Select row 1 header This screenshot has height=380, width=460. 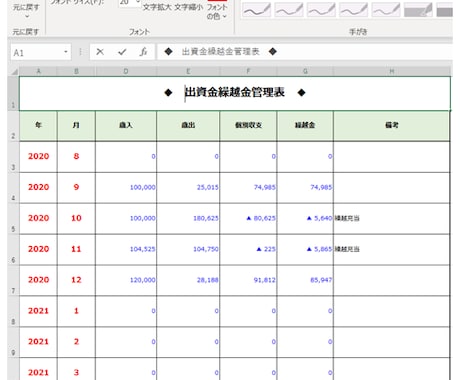pos(13,93)
